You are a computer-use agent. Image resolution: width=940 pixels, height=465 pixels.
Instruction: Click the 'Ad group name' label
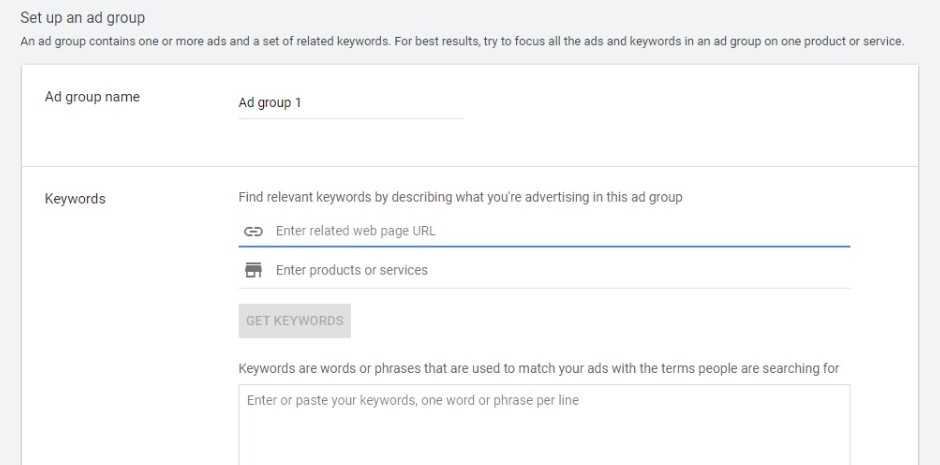92,97
